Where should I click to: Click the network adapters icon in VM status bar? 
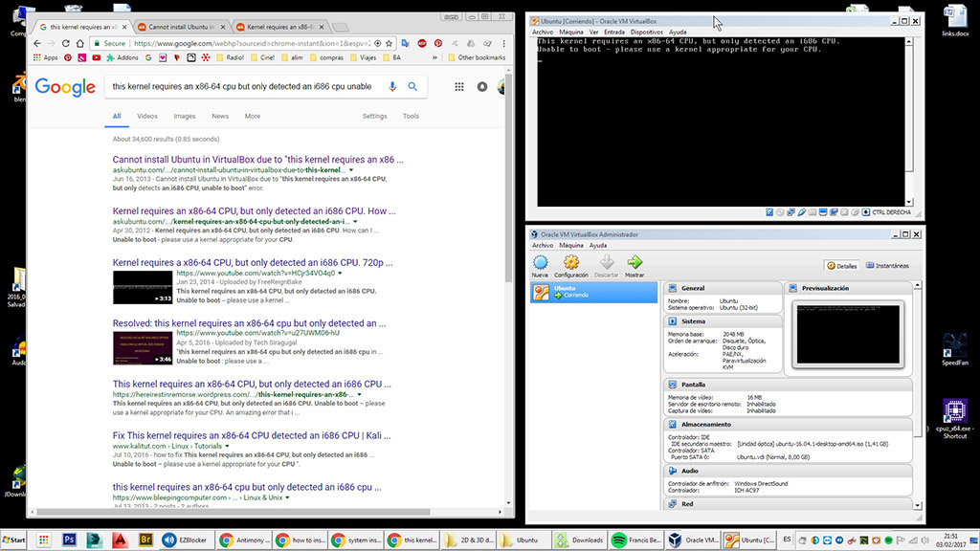791,212
